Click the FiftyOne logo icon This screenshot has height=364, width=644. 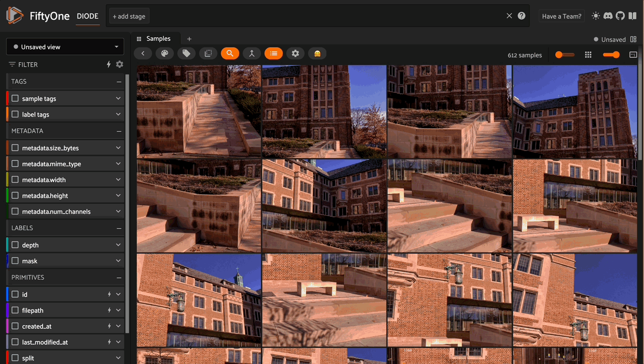click(x=15, y=16)
